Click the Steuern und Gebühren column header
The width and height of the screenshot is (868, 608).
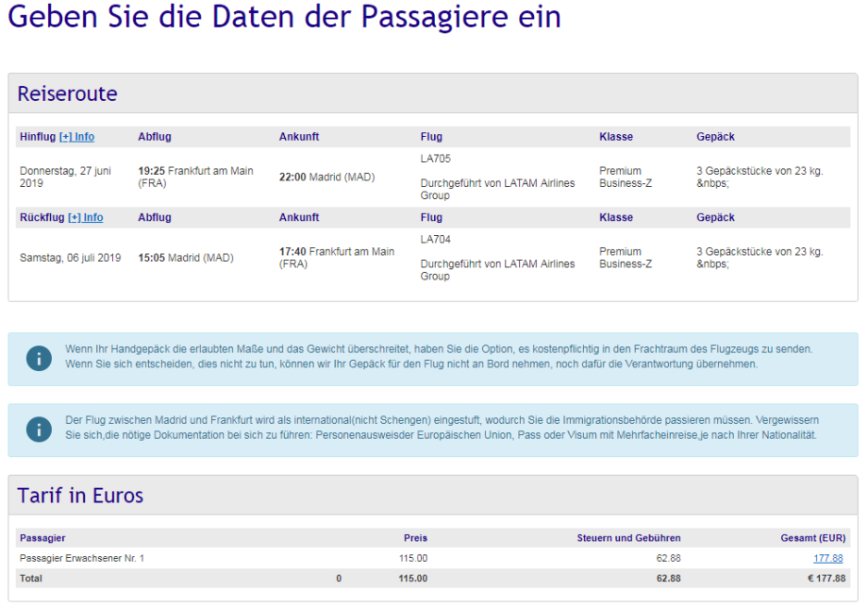coord(628,538)
